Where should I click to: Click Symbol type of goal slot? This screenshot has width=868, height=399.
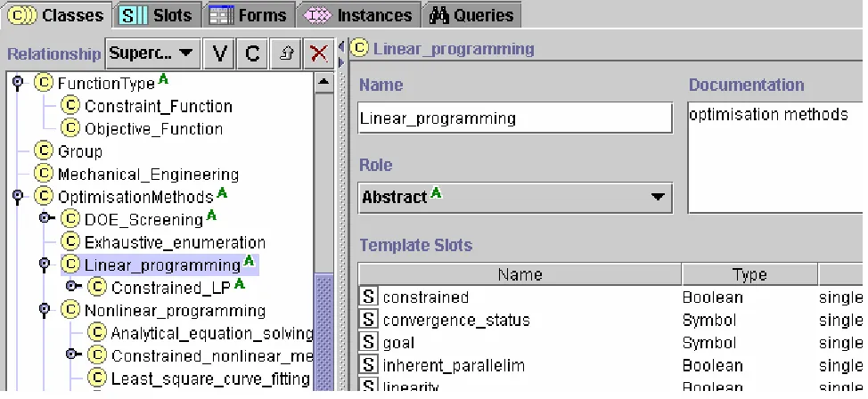(x=709, y=343)
